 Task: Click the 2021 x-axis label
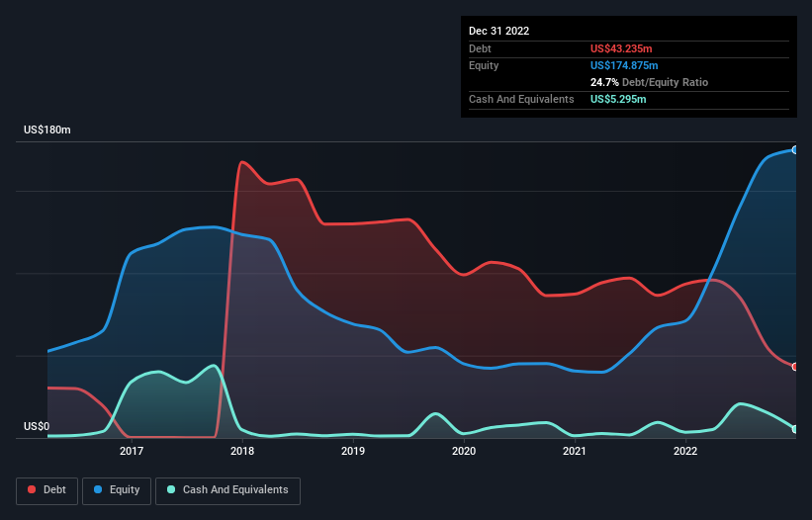coord(575,451)
